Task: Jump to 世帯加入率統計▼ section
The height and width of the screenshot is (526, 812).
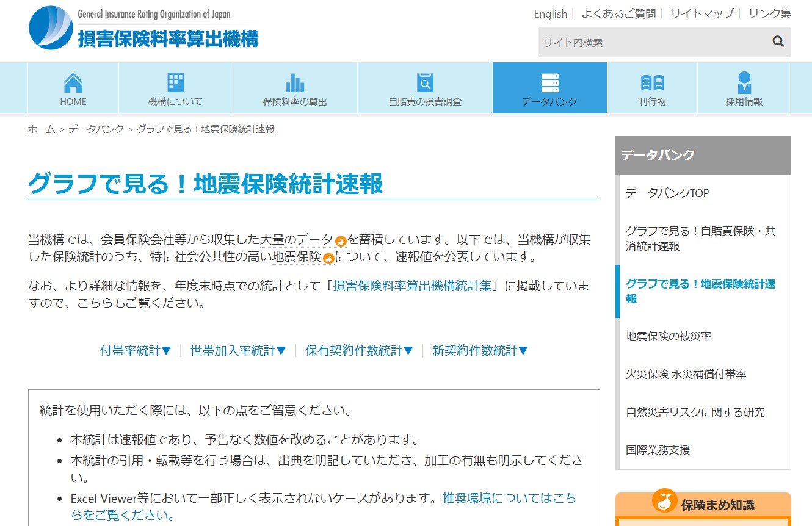Action: coord(238,350)
